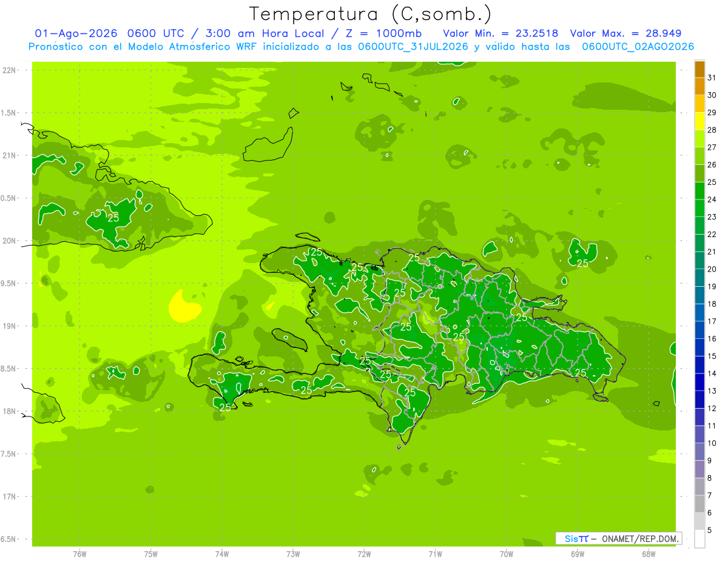This screenshot has height=562, width=728.
Task: Click the "69W" longitude axis label
Action: tap(578, 554)
